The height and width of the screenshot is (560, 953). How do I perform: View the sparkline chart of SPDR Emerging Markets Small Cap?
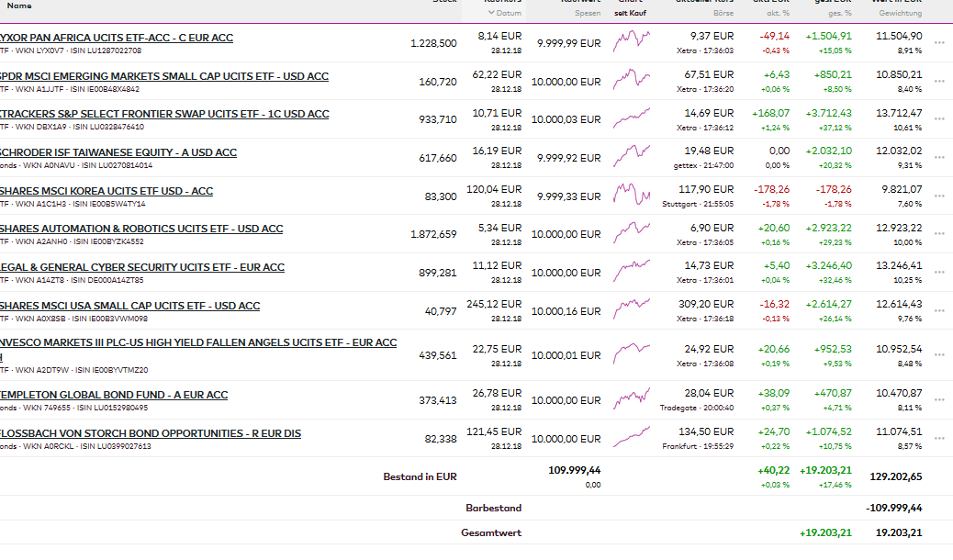[632, 80]
